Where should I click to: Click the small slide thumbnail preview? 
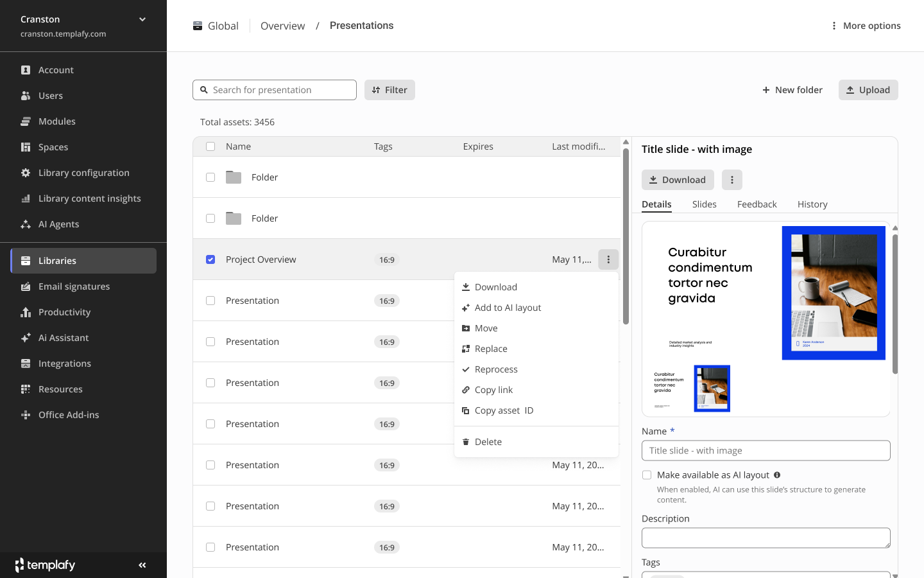point(692,389)
